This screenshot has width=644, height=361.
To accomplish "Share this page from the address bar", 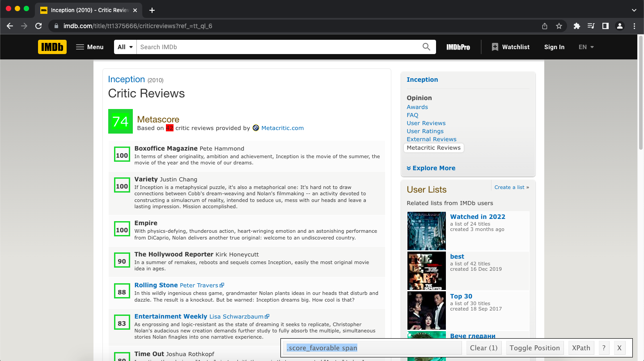I will click(x=545, y=26).
